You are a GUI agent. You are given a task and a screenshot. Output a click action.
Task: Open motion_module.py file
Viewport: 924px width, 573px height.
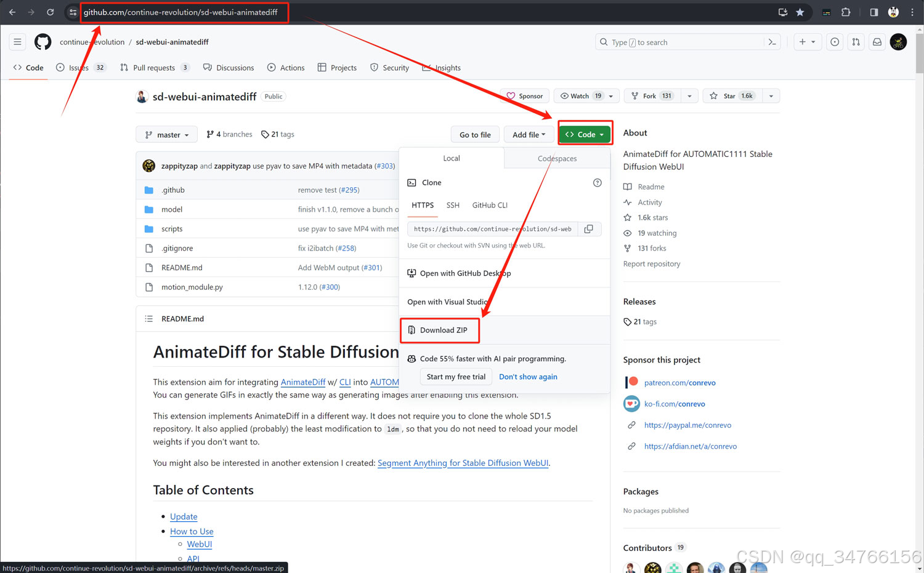point(192,287)
